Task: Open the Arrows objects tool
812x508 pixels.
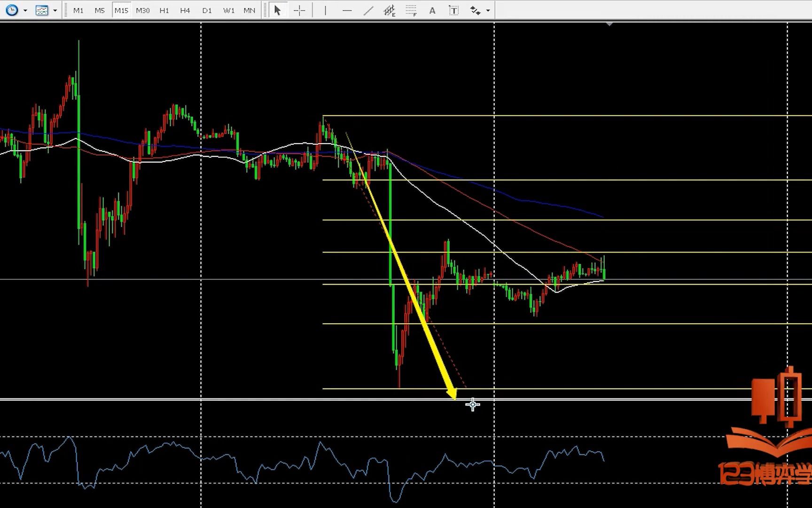Action: 475,10
